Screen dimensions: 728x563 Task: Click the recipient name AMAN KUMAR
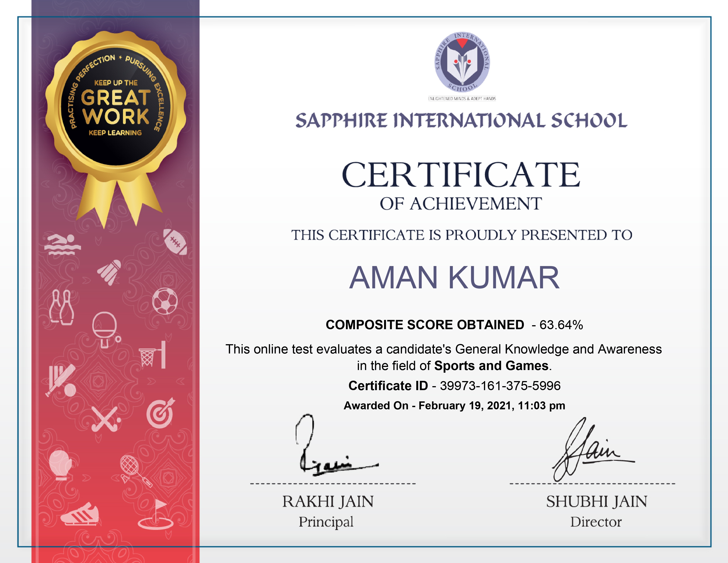[x=454, y=278]
